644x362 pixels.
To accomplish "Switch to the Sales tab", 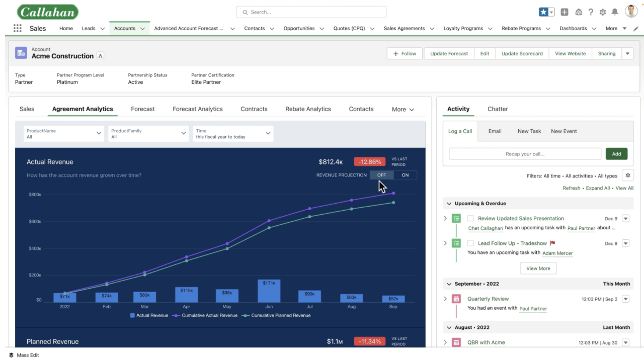I will coord(27,109).
